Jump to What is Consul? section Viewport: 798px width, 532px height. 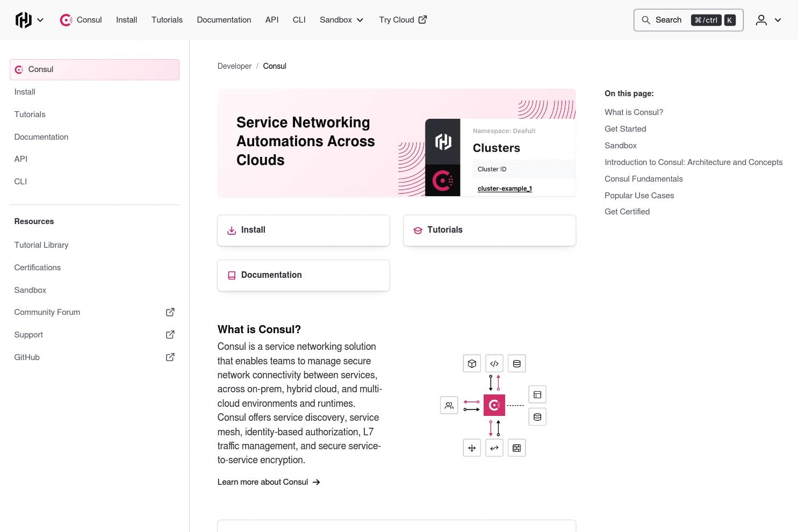[x=634, y=112]
